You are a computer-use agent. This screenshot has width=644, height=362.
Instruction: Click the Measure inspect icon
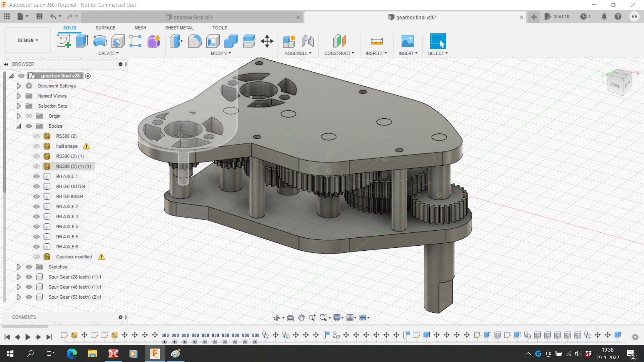pyautogui.click(x=376, y=41)
